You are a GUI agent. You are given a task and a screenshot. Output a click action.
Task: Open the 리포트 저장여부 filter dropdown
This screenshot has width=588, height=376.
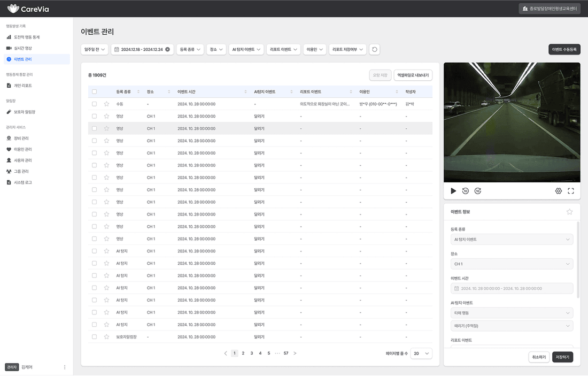[347, 50]
